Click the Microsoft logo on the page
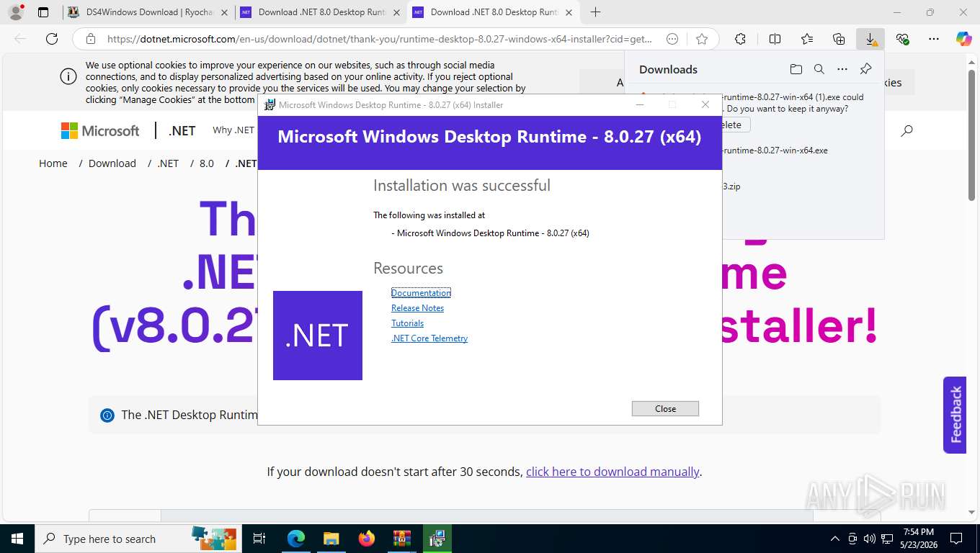 (100, 130)
